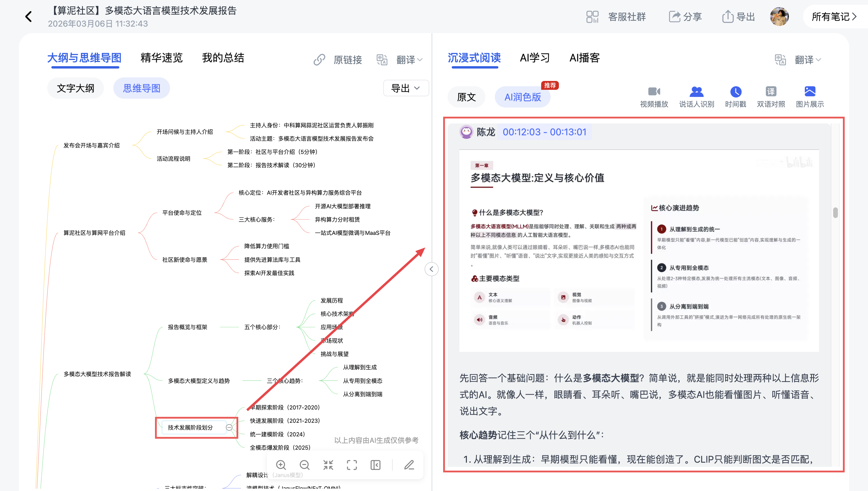Click the top-bar 导出 upload icon
The width and height of the screenshot is (868, 491).
pos(738,17)
